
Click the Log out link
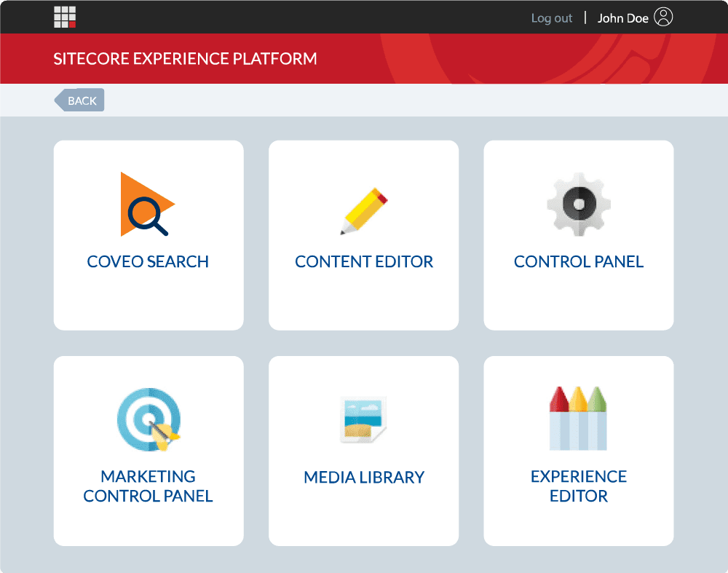(x=552, y=18)
